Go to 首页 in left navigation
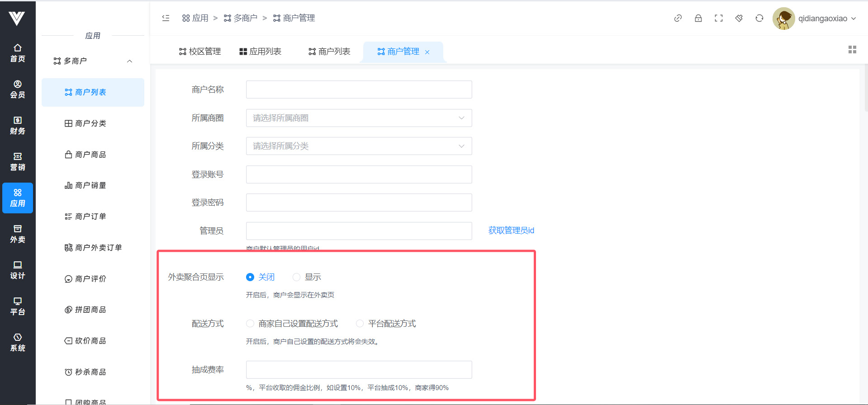The image size is (868, 405). [18, 53]
